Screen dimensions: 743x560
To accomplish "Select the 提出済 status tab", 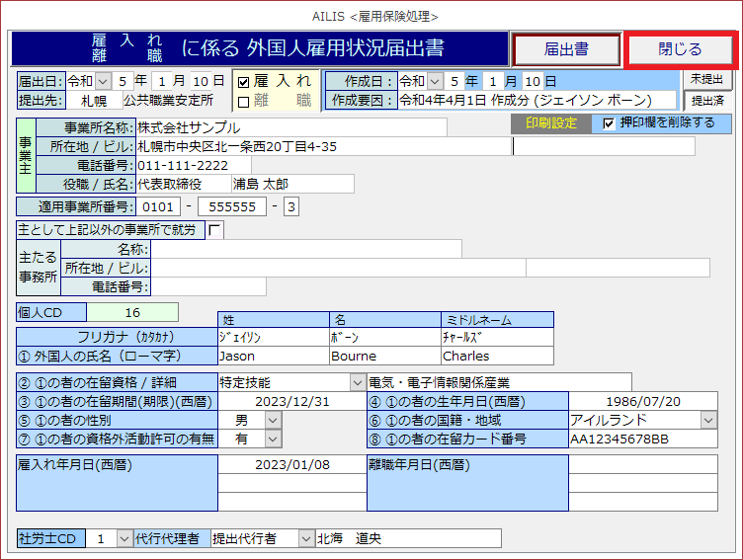I will pyautogui.click(x=706, y=100).
